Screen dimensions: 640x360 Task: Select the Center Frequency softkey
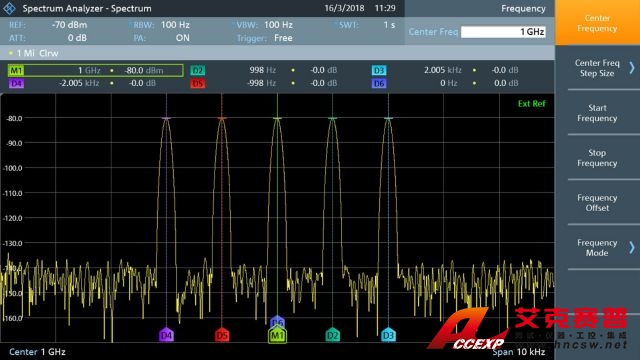click(598, 23)
